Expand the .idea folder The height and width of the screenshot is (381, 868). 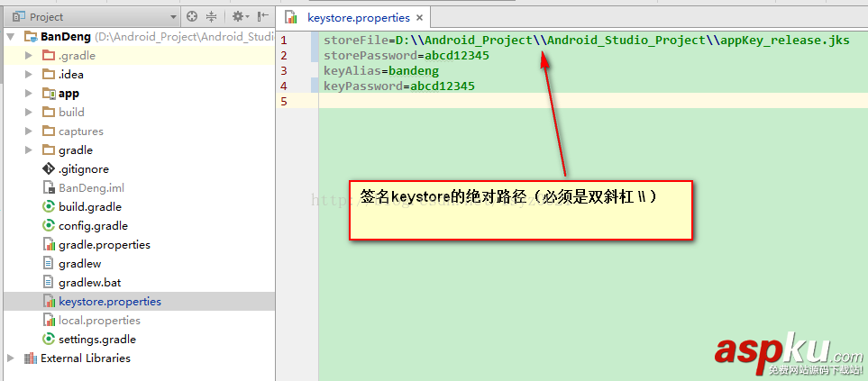tap(29, 75)
